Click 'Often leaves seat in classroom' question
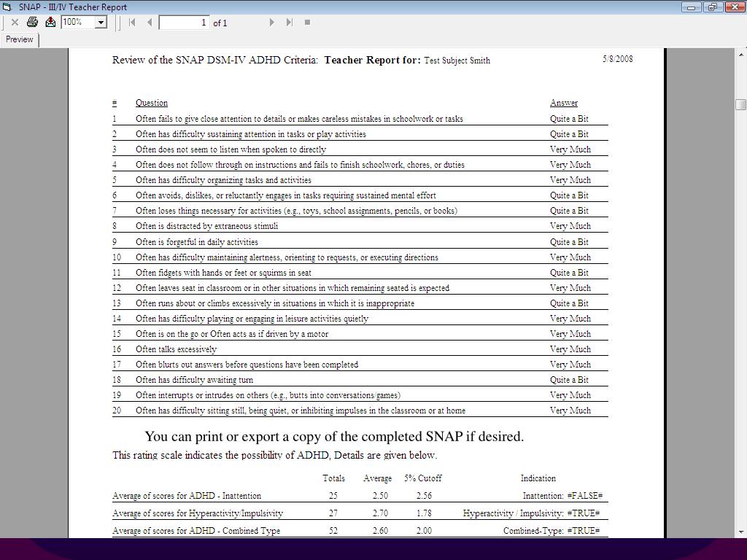747x560 pixels. click(x=292, y=288)
